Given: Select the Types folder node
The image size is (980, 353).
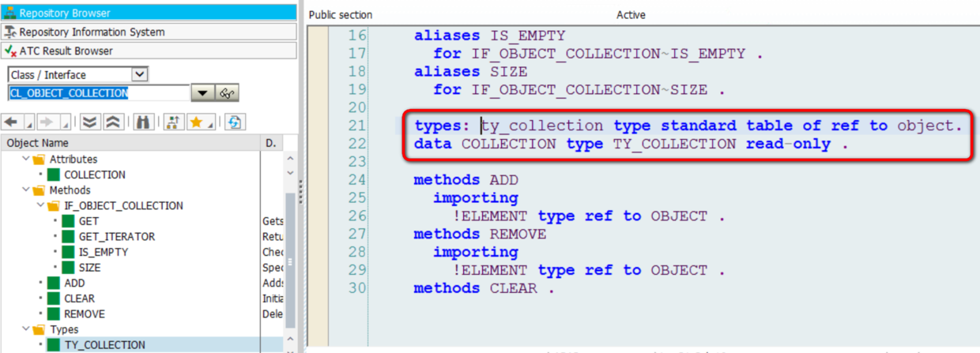Looking at the screenshot, I should coord(64,329).
